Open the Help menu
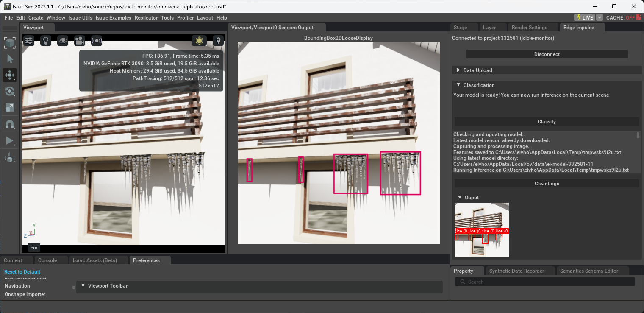The image size is (644, 313). (222, 18)
